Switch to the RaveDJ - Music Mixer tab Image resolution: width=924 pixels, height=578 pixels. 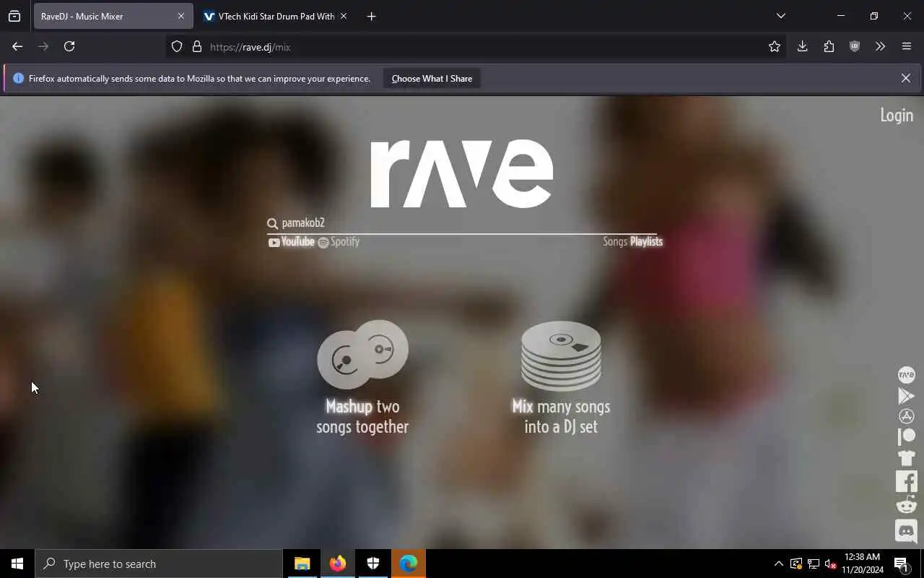click(x=113, y=16)
